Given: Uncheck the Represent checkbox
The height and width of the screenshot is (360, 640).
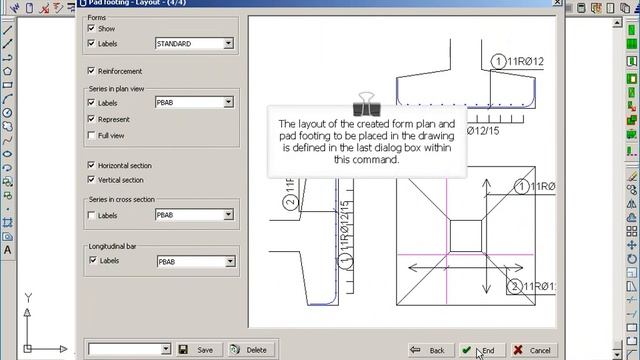Looking at the screenshot, I should point(91,119).
